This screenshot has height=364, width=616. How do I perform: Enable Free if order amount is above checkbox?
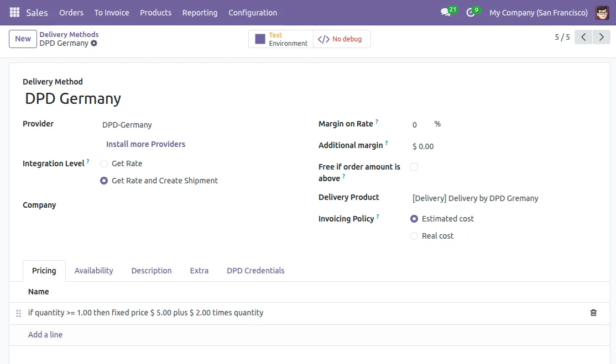[414, 167]
